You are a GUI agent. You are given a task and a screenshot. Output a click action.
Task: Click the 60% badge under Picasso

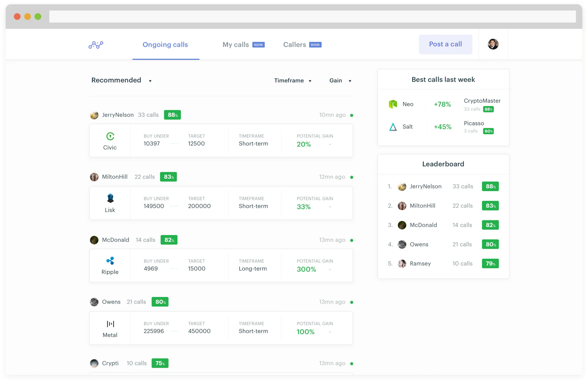488,131
